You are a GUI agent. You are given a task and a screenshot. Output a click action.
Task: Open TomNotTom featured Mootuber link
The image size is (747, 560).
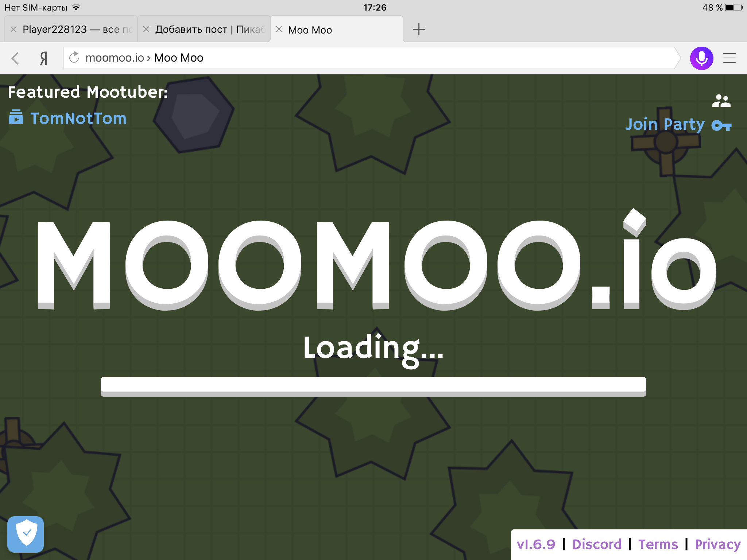click(x=78, y=118)
